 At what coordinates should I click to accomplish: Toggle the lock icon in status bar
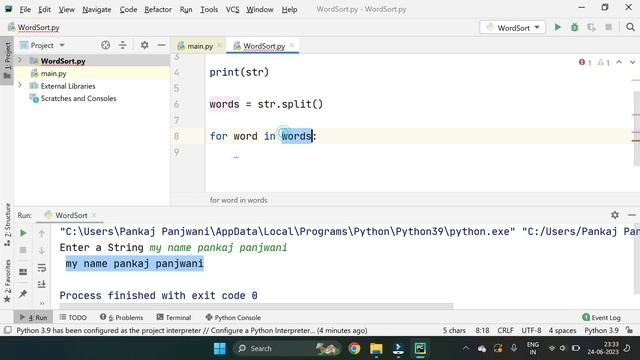pyautogui.click(x=630, y=330)
